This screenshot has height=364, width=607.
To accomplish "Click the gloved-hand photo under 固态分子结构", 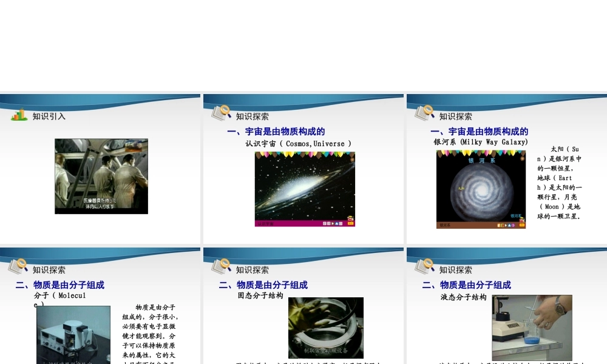I will [x=326, y=328].
